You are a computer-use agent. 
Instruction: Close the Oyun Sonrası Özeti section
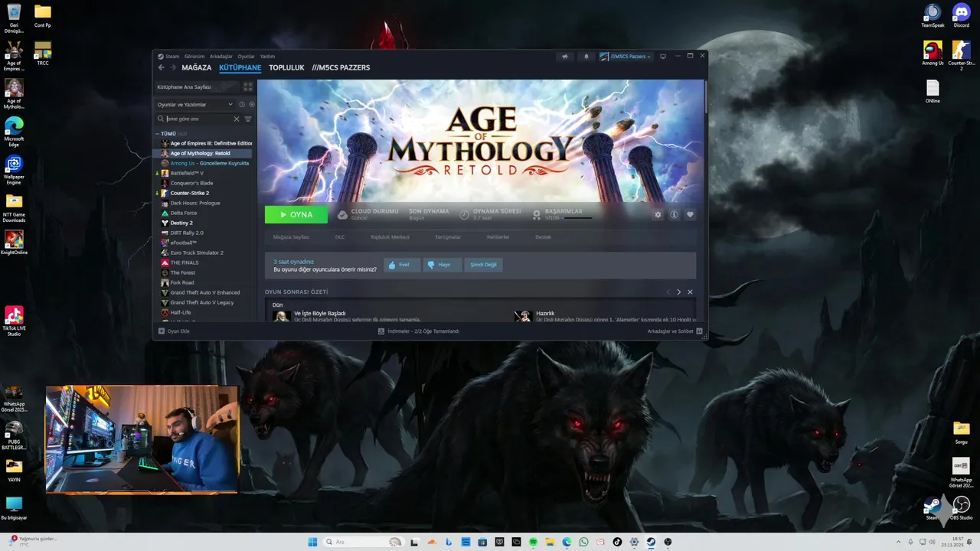(x=690, y=292)
